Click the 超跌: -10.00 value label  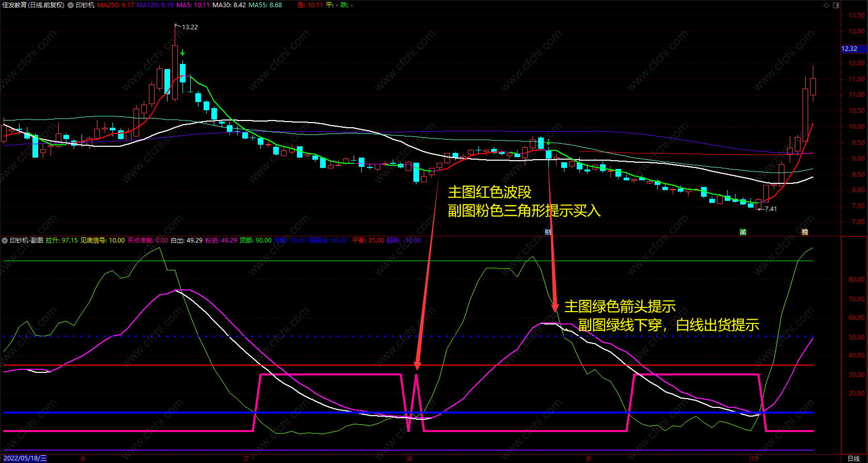click(x=404, y=241)
